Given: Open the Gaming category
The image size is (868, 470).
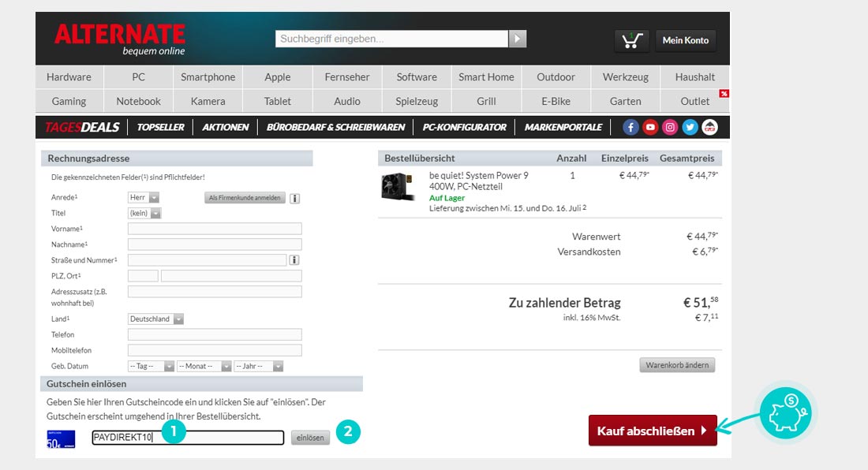Looking at the screenshot, I should [69, 101].
